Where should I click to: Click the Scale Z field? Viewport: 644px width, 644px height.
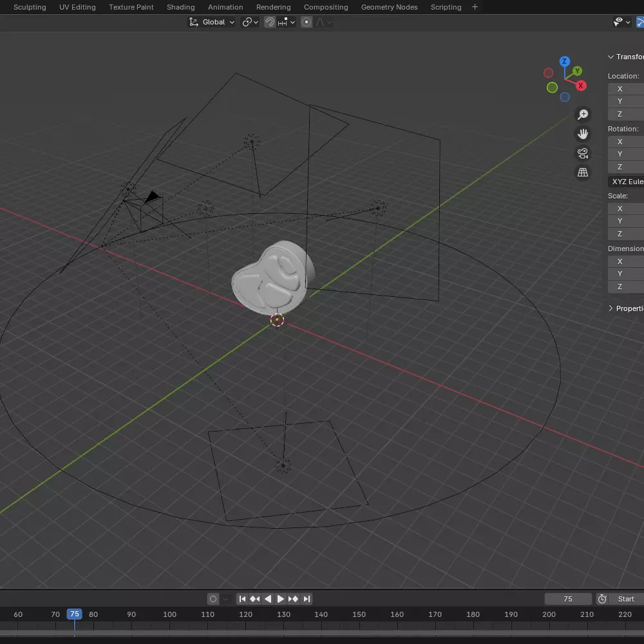click(x=626, y=234)
